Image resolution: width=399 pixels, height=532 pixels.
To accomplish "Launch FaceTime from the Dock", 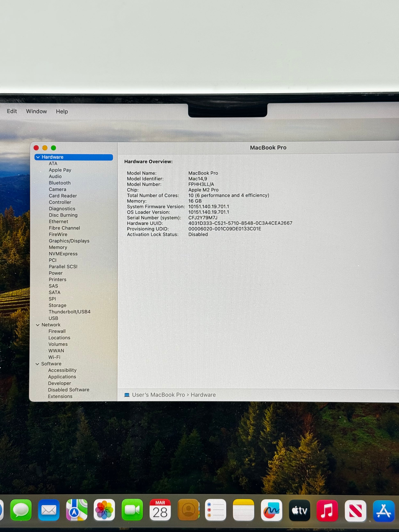I will 132,509.
